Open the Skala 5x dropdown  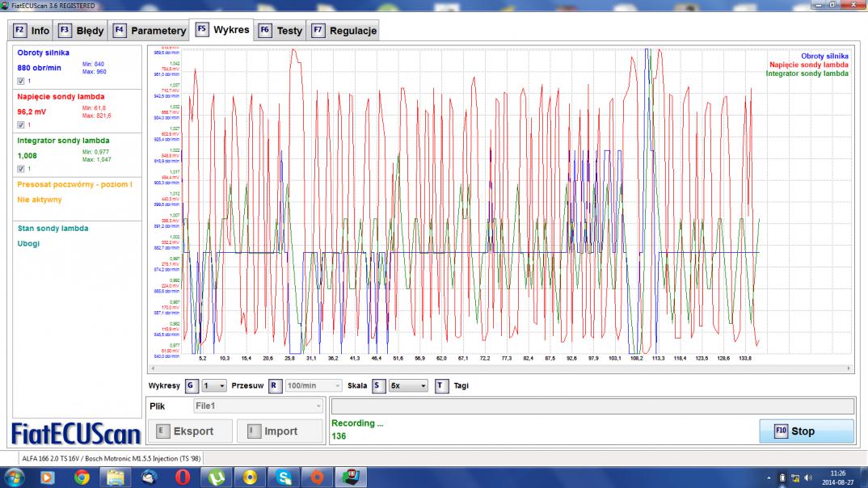pos(408,386)
